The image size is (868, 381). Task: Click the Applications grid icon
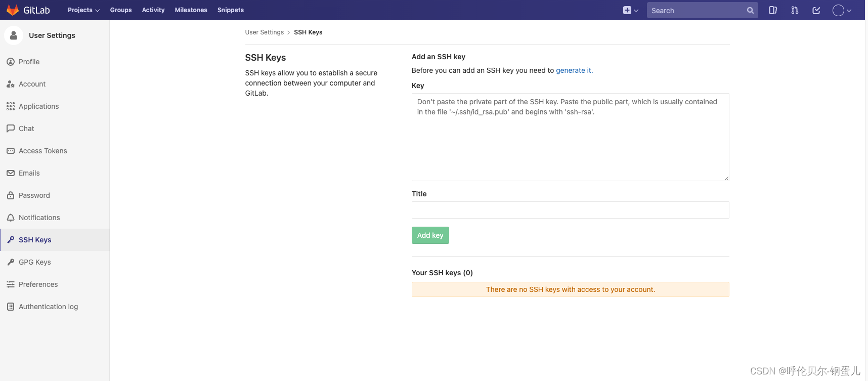(x=11, y=106)
